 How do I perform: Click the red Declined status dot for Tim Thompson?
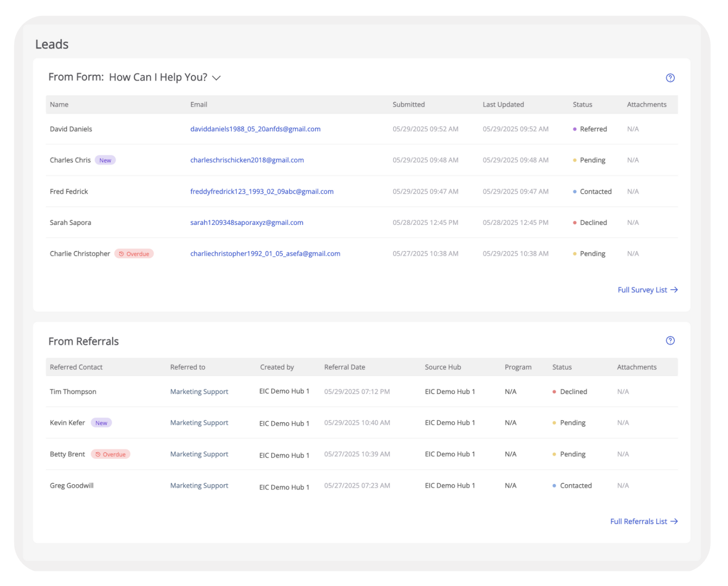click(554, 391)
